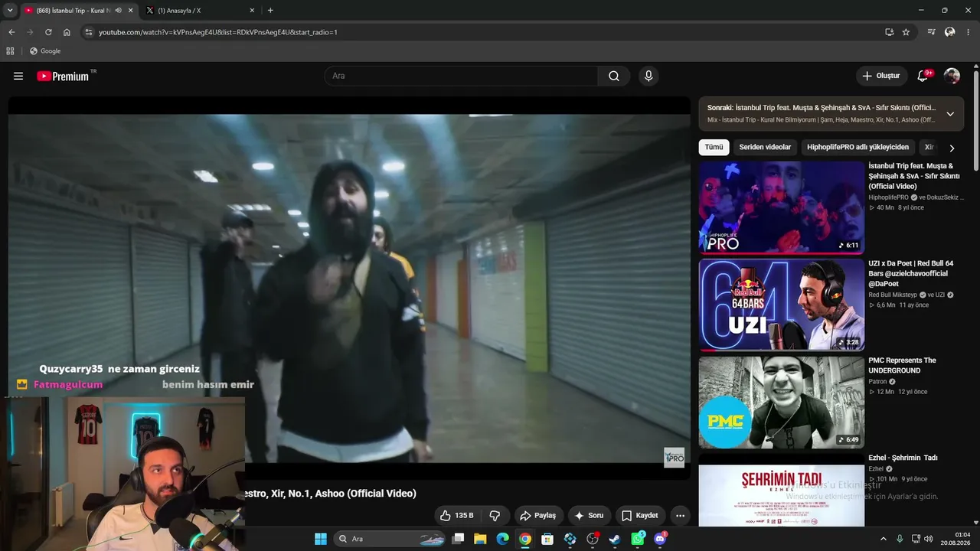Select the Seriden videolar chip
980x551 pixels.
(x=765, y=147)
